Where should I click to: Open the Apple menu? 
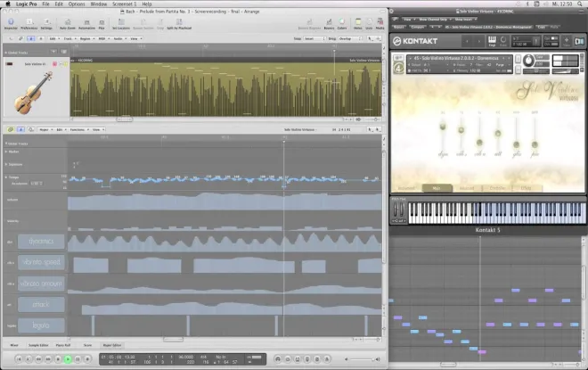(x=7, y=4)
